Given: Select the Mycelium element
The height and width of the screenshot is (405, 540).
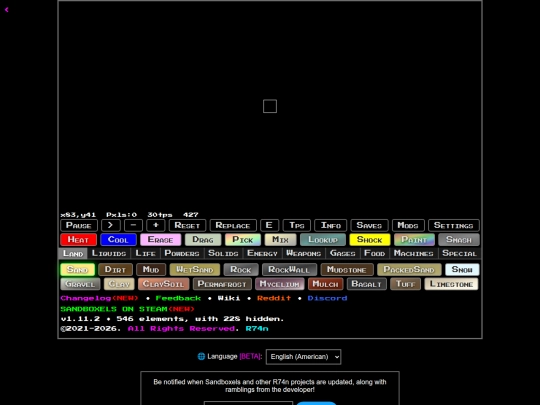Looking at the screenshot, I should coord(280,284).
